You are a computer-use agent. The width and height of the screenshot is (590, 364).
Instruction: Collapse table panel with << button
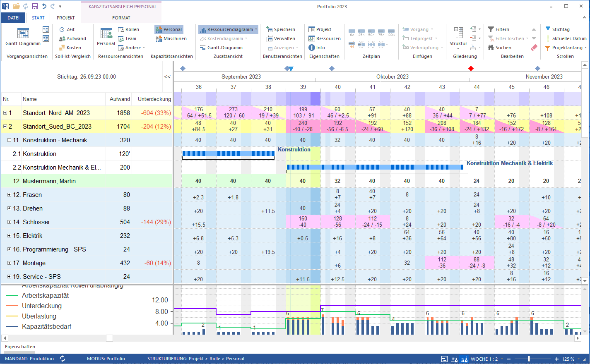(167, 77)
